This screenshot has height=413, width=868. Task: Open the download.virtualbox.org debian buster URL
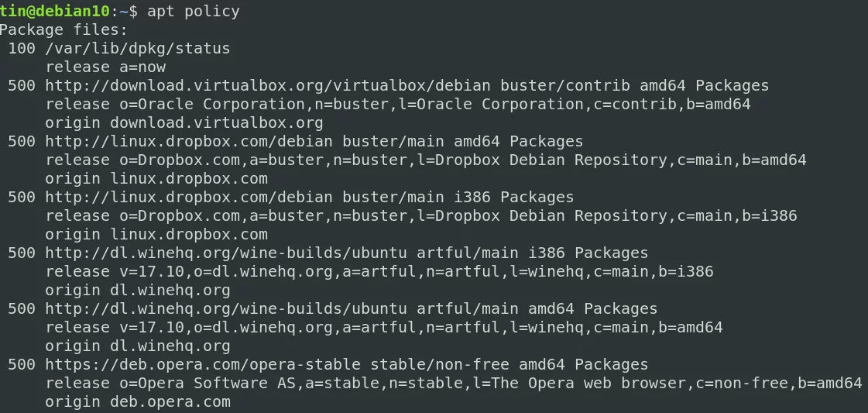[x=268, y=86]
